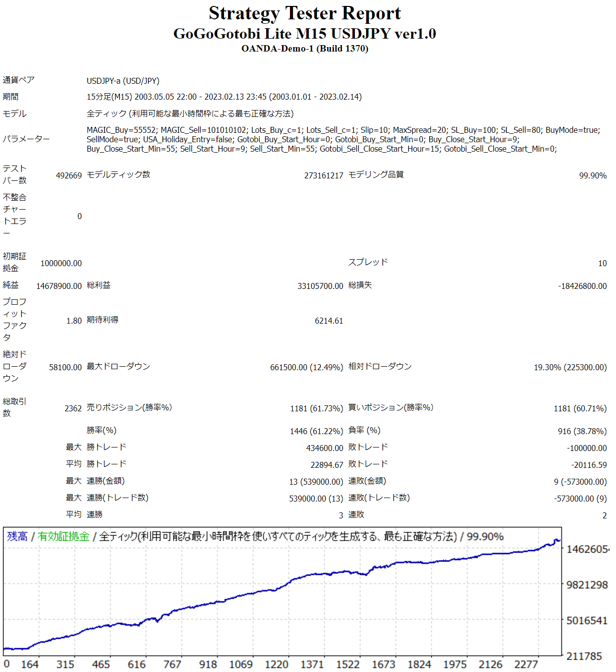Click the 相対ドローダウン label
The image size is (616, 672).
pyautogui.click(x=380, y=366)
